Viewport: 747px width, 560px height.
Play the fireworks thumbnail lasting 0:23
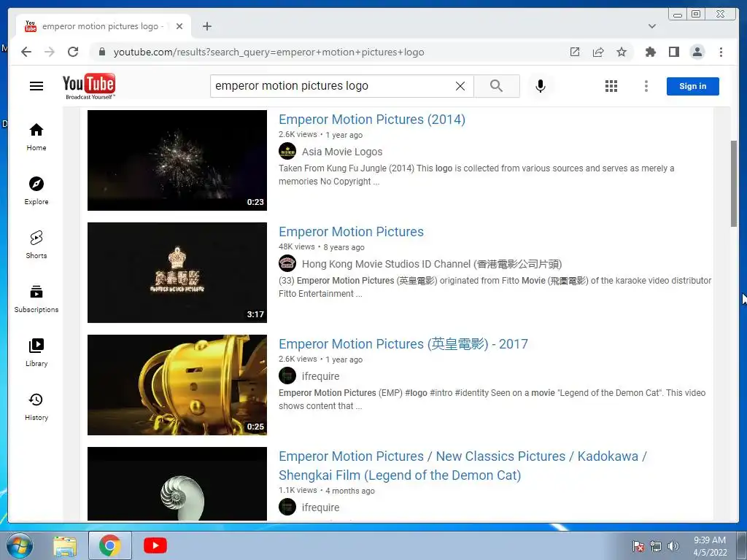[177, 160]
